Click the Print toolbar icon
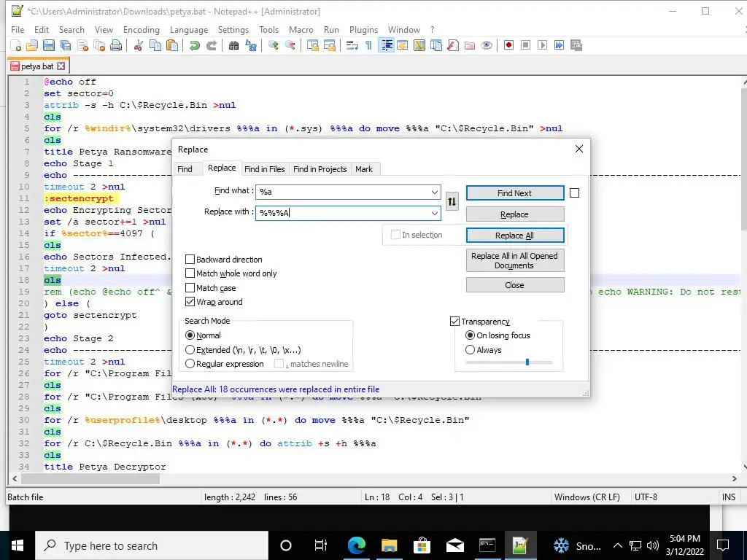The width and height of the screenshot is (747, 560). [x=116, y=46]
